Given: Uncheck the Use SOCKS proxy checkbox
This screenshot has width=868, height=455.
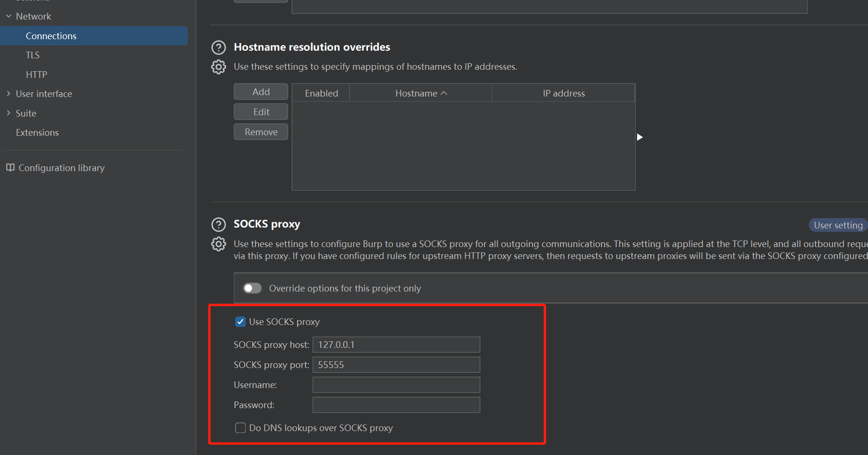Looking at the screenshot, I should click(x=240, y=322).
